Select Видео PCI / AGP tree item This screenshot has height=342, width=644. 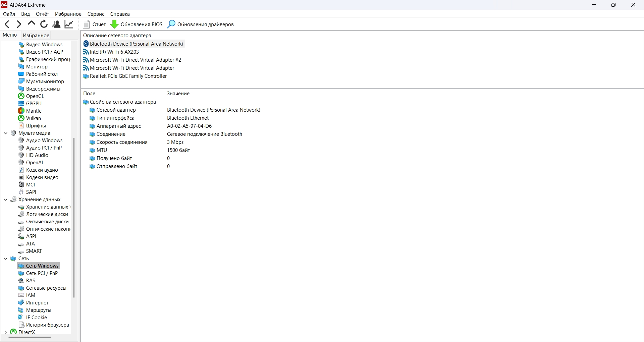(x=41, y=52)
